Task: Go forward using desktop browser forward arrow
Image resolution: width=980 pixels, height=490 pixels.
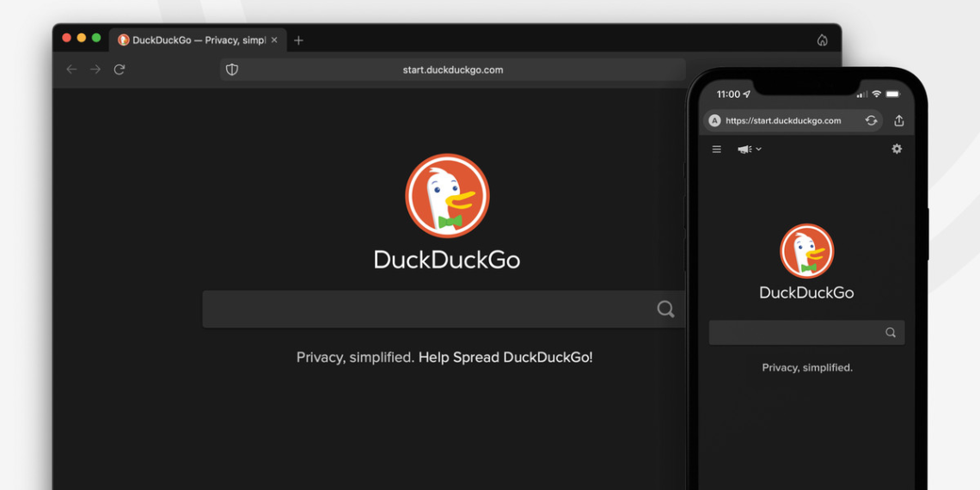Action: point(95,70)
